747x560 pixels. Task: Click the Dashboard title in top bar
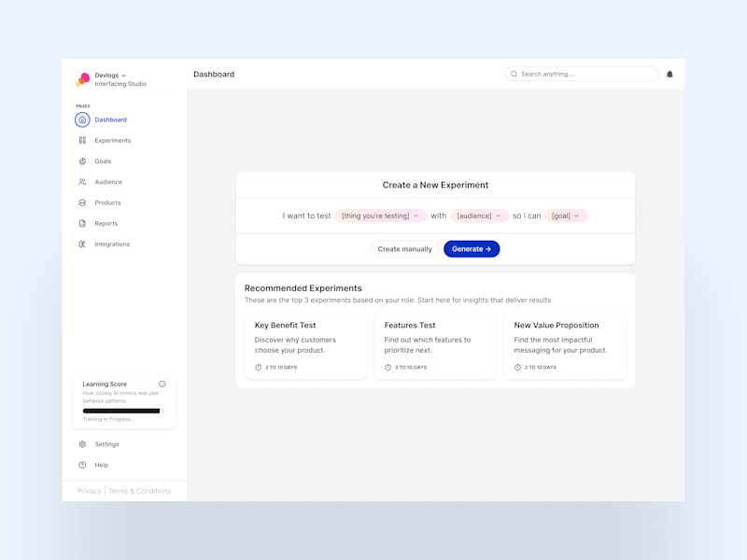[x=214, y=75]
